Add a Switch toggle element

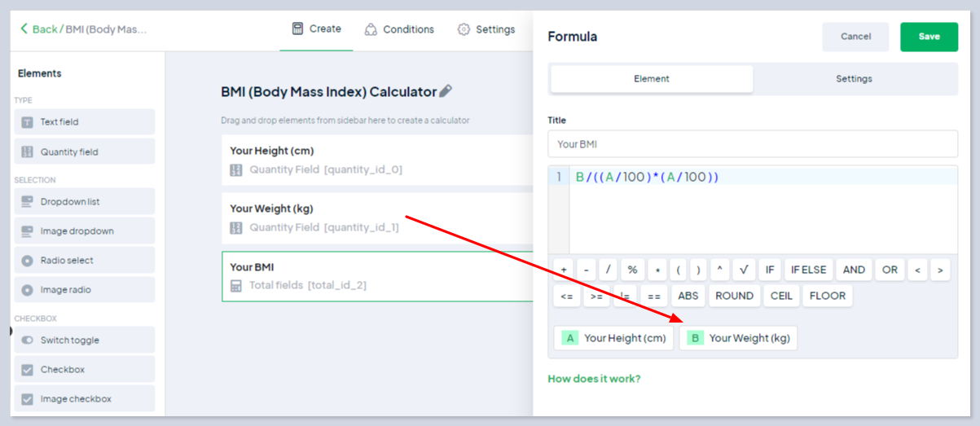[85, 340]
